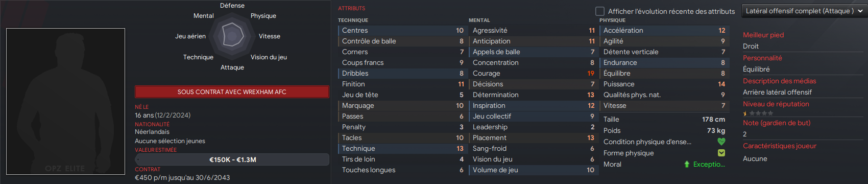The image size is (868, 184).
Task: Click the green morale up arrow
Action: point(687,164)
